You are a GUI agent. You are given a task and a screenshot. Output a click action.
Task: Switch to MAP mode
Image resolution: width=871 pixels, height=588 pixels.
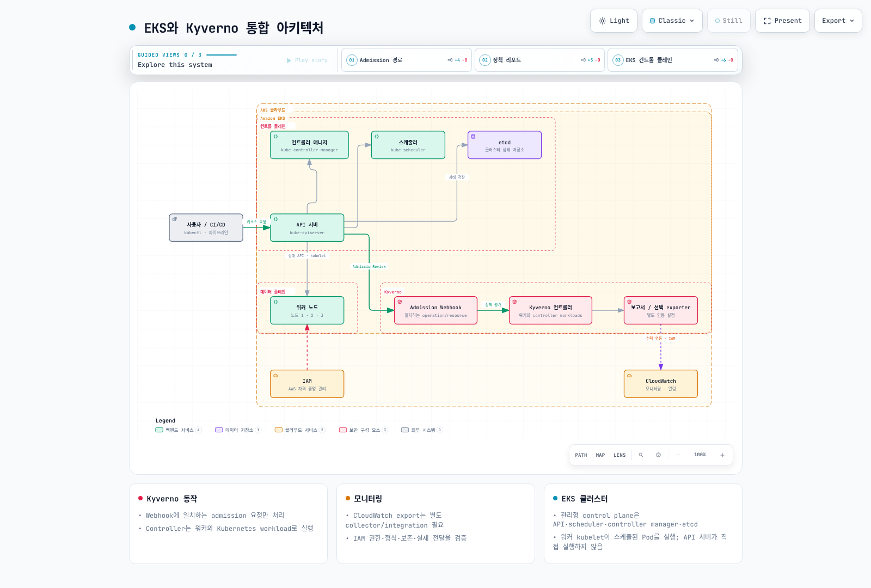pyautogui.click(x=600, y=455)
